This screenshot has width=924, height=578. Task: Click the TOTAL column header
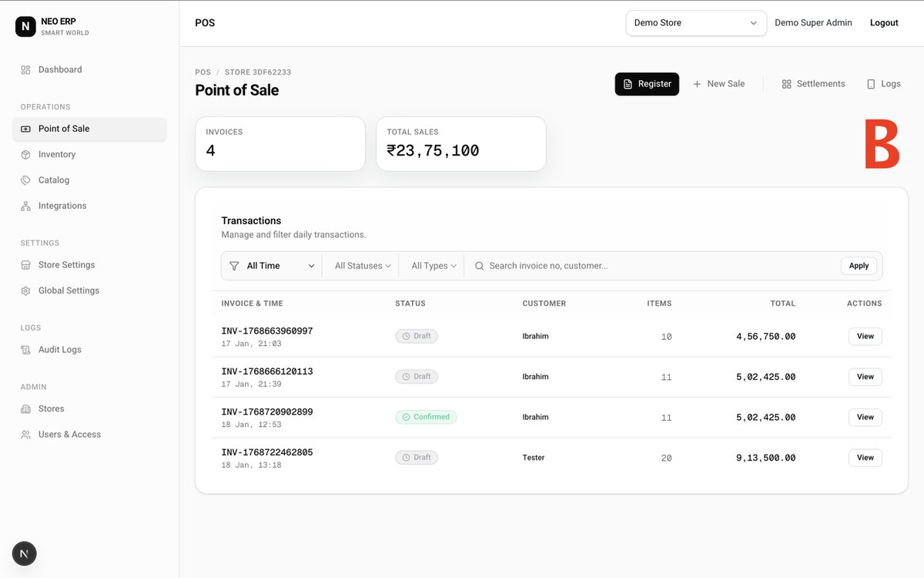[x=783, y=304]
